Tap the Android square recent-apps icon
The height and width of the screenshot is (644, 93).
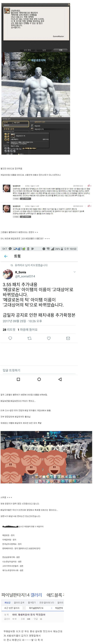pos(18,379)
